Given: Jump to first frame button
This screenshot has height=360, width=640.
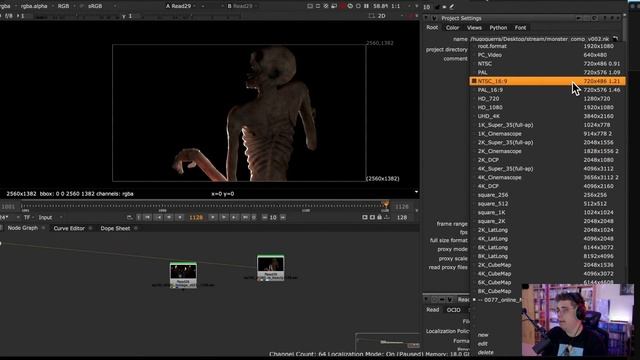Looking at the screenshot, I should (148, 218).
